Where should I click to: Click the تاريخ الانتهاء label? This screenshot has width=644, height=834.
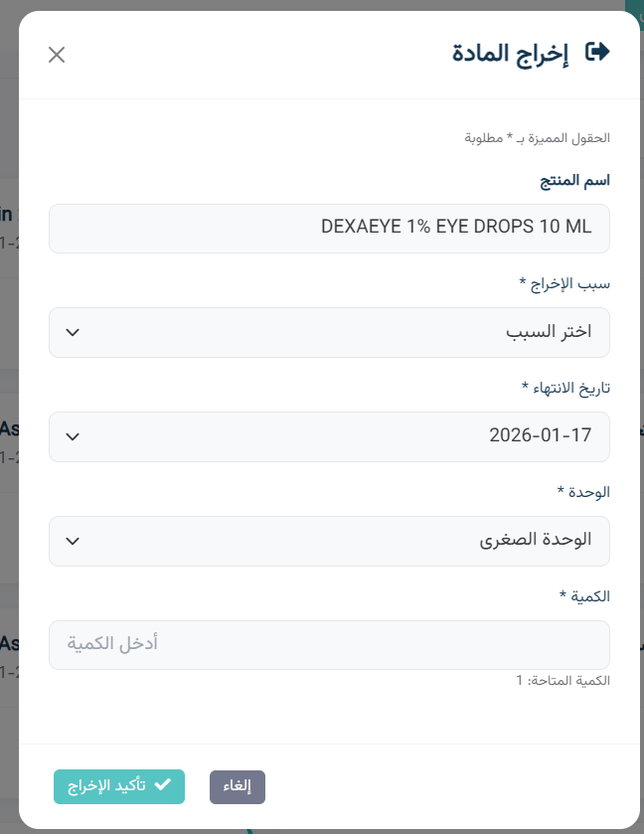point(565,389)
